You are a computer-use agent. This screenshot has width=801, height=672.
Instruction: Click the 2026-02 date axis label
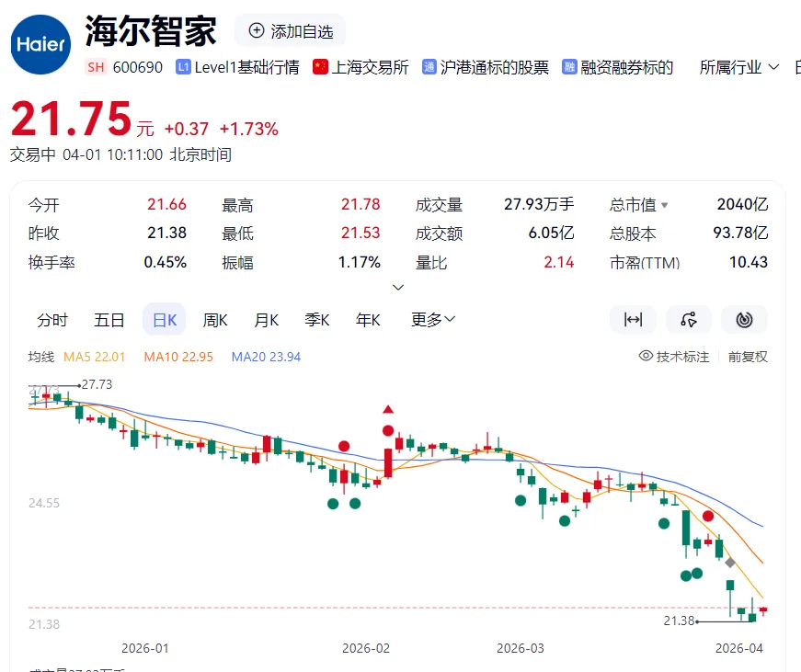click(366, 648)
